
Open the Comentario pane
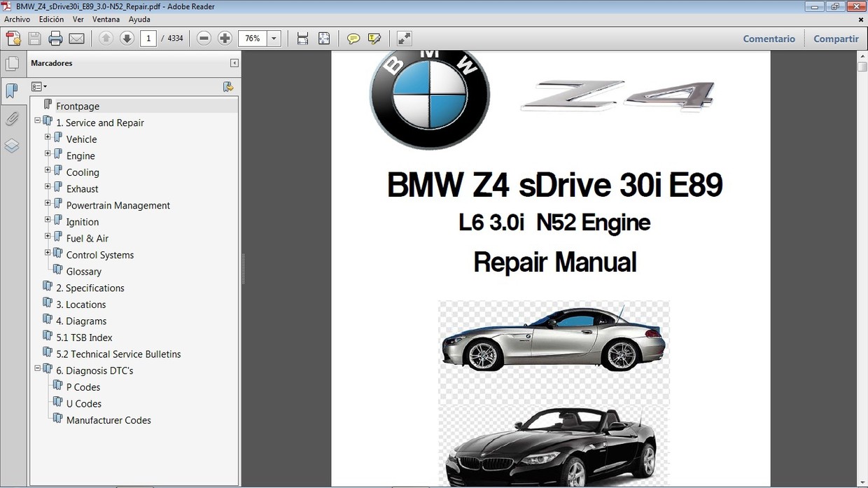click(x=769, y=39)
